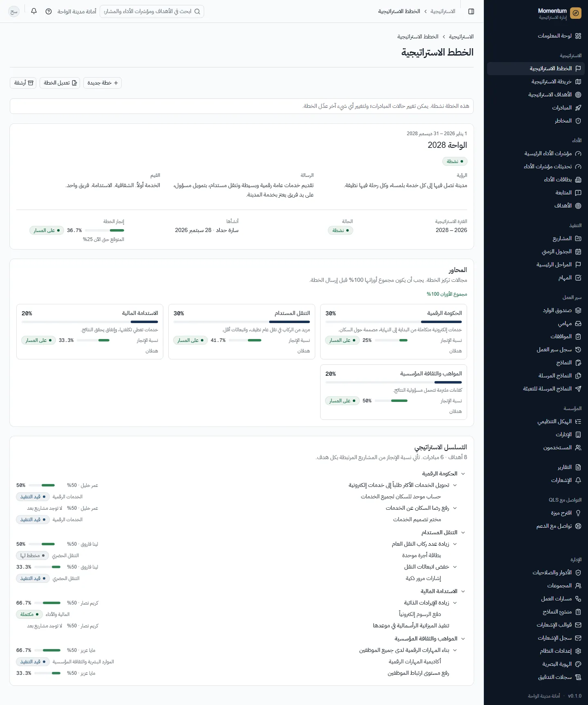Go to بطاقات الأداء in the sidebar

[536, 180]
